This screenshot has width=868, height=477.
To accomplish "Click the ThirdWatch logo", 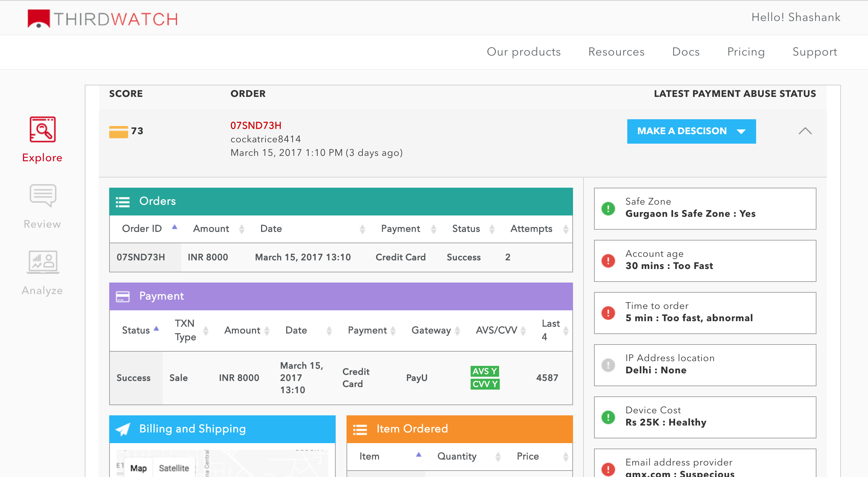I will click(x=103, y=19).
